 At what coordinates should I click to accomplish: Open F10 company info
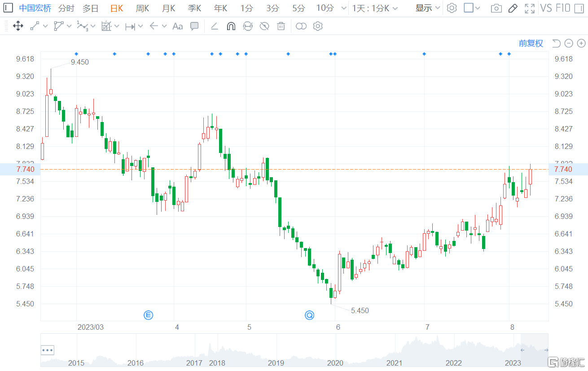[x=563, y=8]
